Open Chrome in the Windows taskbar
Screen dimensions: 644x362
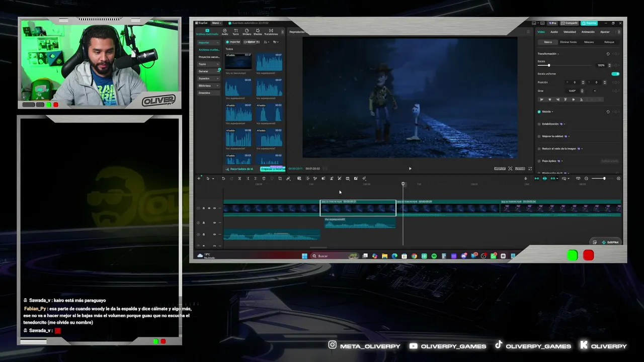(414, 256)
